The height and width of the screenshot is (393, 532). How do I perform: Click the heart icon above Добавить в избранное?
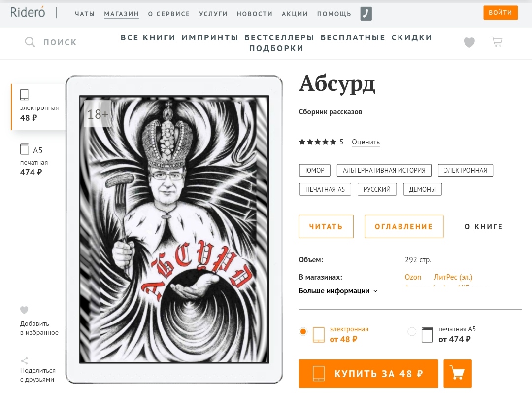[24, 310]
